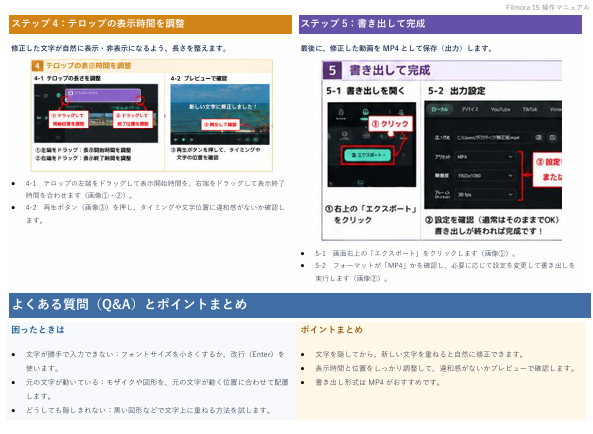The height and width of the screenshot is (434, 593).
Task: Click the bullet 書き出し形式は MP4 がおすすめです
Action: [378, 382]
